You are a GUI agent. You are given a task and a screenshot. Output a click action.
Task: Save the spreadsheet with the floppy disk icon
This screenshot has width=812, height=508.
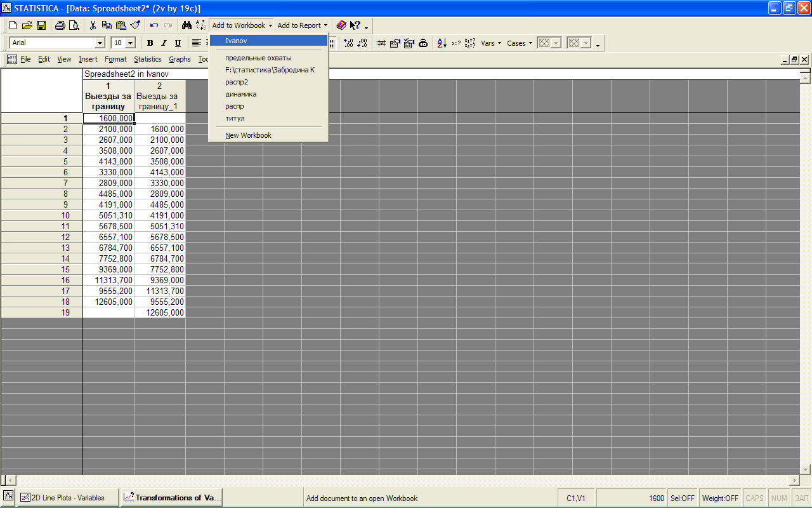(41, 25)
